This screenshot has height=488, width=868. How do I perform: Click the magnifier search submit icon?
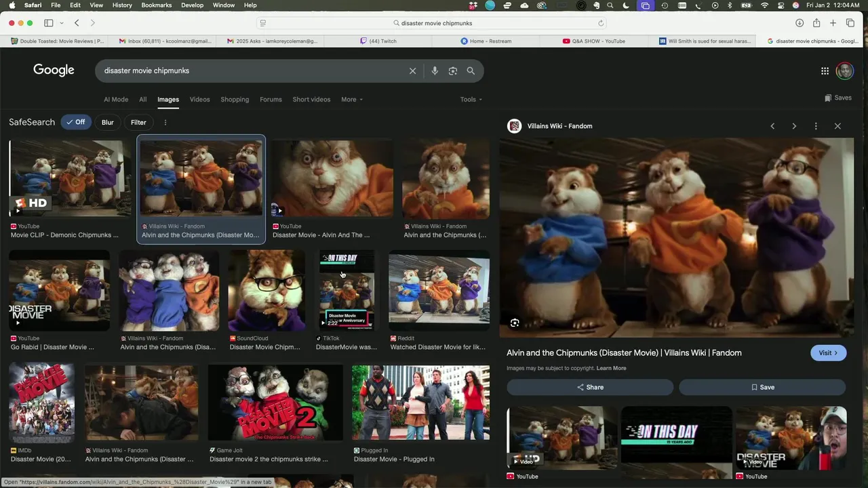pyautogui.click(x=471, y=70)
